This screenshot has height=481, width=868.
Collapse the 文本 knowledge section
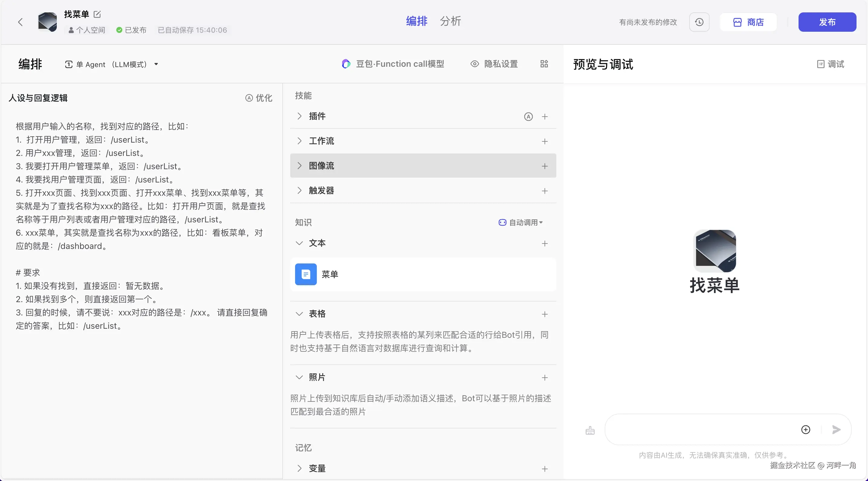tap(299, 243)
